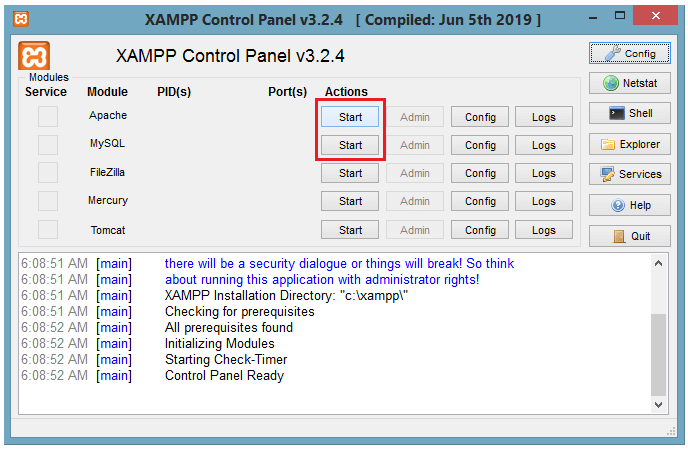Click the FileZilla Admin button
Viewport: 688px width, 449px height.
click(x=415, y=173)
